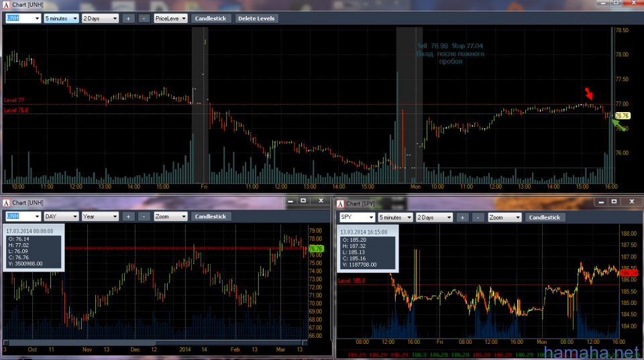The width and height of the screenshot is (644, 360).
Task: Click the app icon of top Chart [UNH] window
Action: [x=6, y=5]
